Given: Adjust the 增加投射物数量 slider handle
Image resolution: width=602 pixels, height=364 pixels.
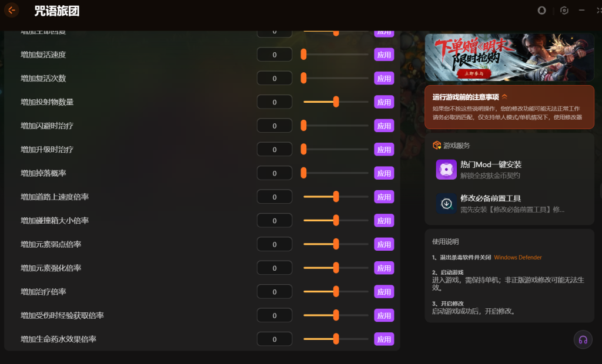Looking at the screenshot, I should 336,102.
